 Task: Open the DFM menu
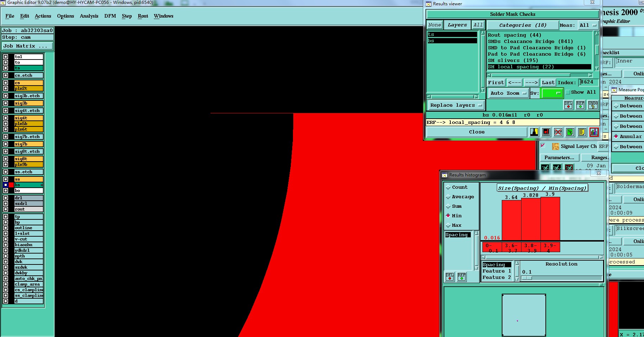(x=110, y=16)
